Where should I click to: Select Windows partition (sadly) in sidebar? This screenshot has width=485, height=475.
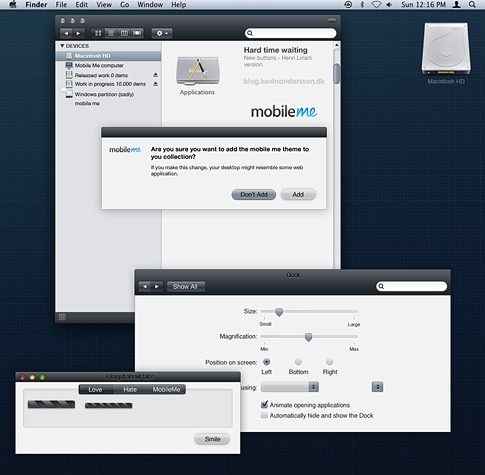pyautogui.click(x=109, y=94)
